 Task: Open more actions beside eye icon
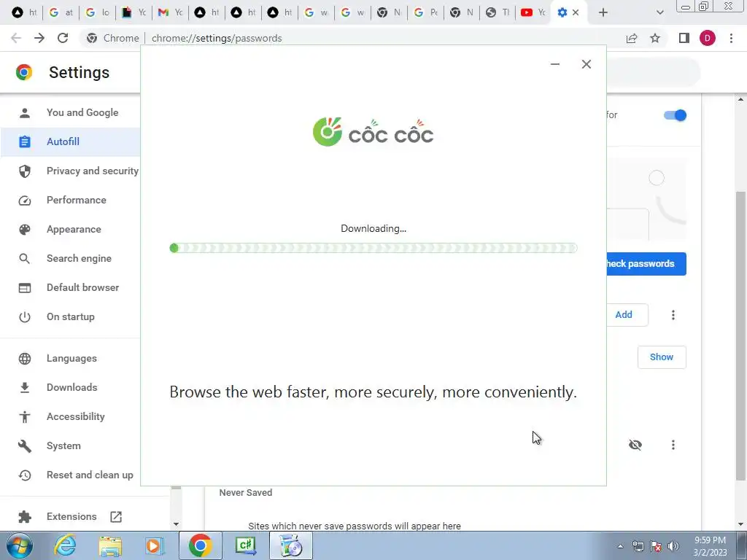click(673, 445)
